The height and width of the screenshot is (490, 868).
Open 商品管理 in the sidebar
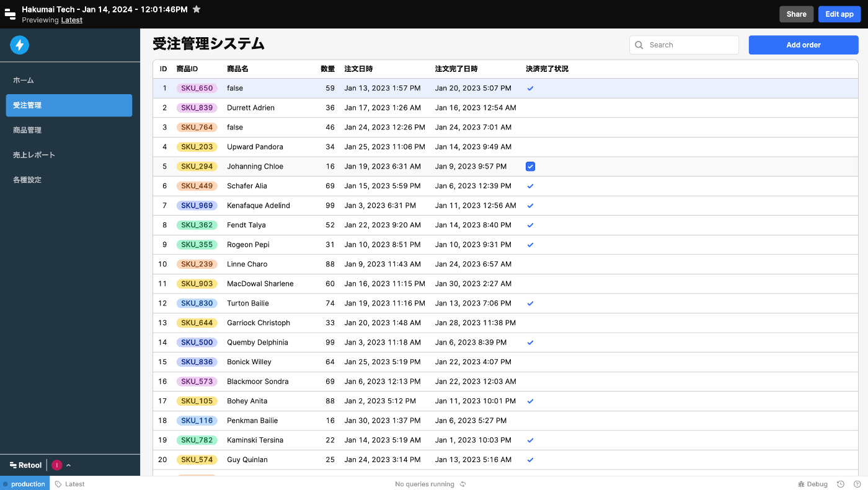(x=69, y=130)
